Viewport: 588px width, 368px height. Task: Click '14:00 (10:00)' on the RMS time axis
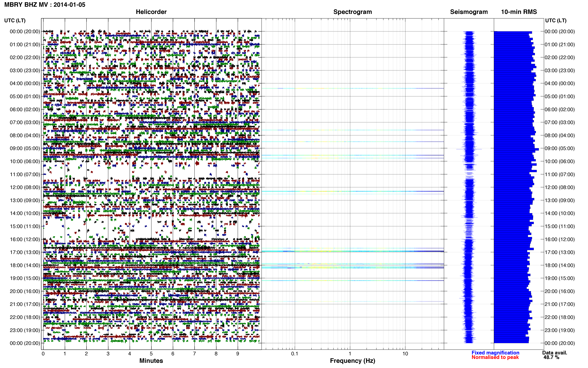[560, 213]
